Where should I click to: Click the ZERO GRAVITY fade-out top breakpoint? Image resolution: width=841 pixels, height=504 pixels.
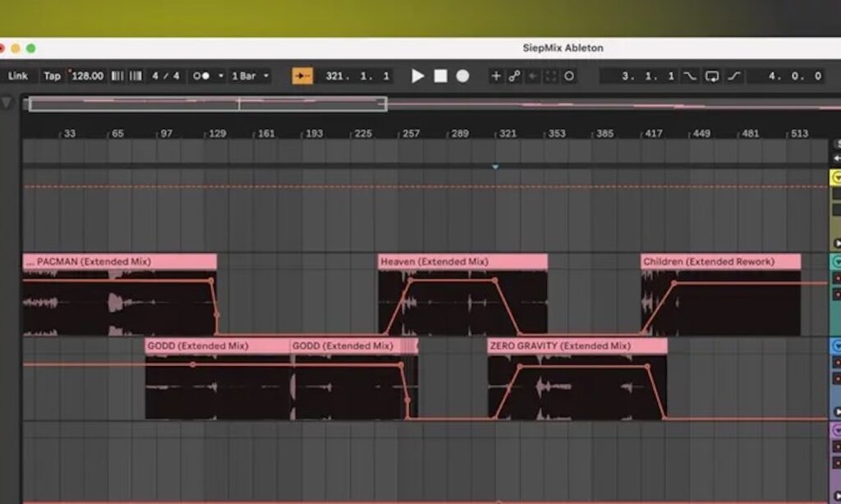(x=647, y=367)
